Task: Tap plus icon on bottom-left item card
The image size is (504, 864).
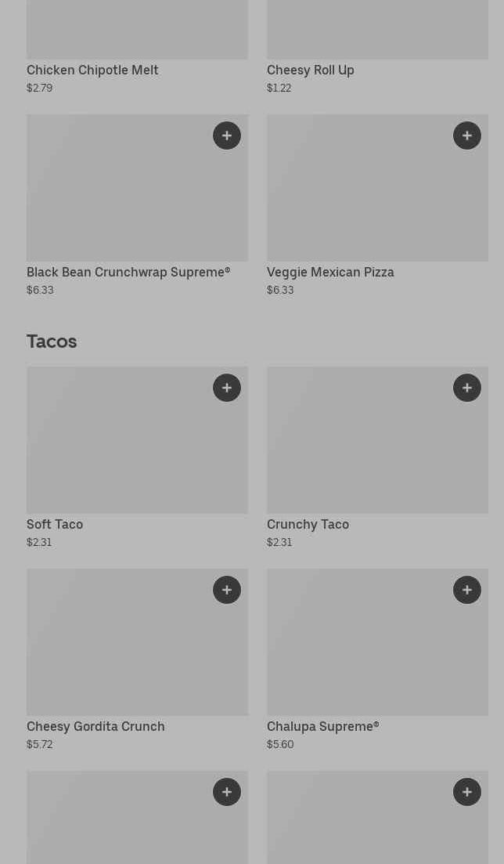Action: click(227, 792)
